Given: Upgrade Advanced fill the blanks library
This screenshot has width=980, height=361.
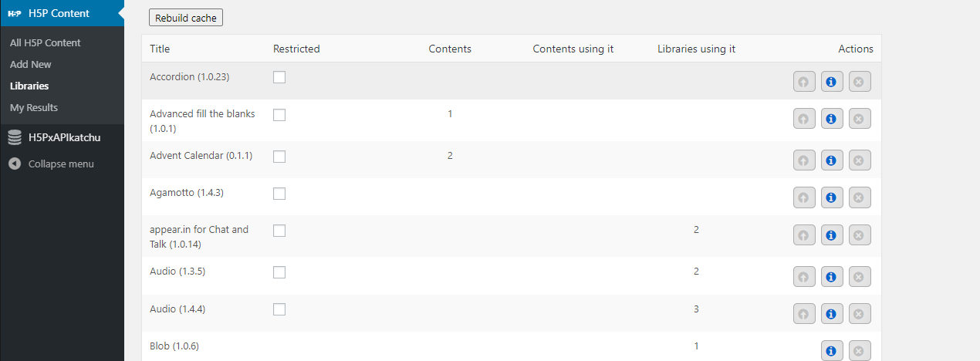Looking at the screenshot, I should point(804,119).
